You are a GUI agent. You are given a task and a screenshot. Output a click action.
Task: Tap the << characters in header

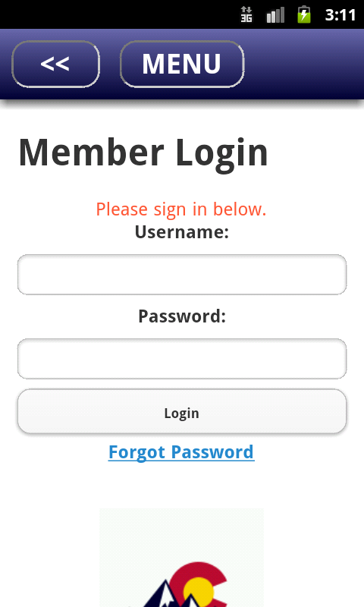[x=55, y=64]
